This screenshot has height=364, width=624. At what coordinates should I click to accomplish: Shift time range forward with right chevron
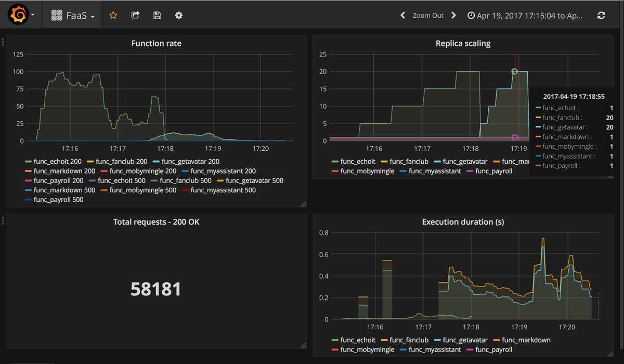[453, 15]
